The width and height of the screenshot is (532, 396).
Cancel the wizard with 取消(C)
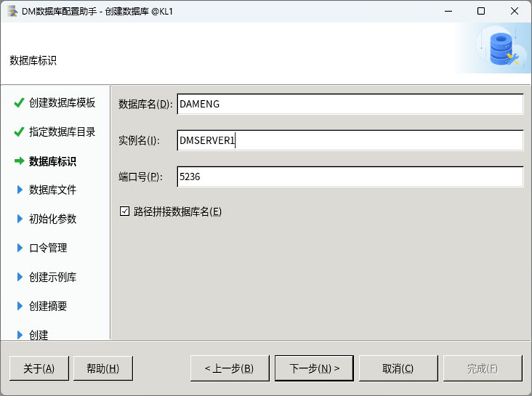(x=398, y=369)
